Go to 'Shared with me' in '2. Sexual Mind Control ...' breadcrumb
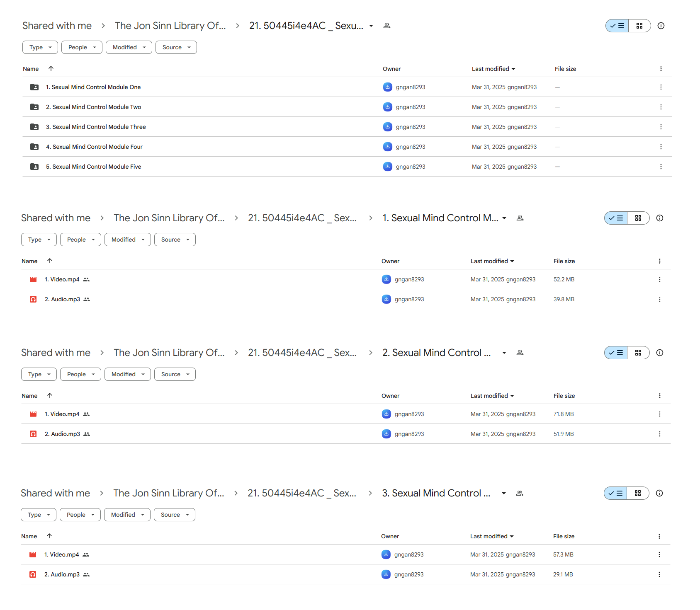 coord(56,353)
